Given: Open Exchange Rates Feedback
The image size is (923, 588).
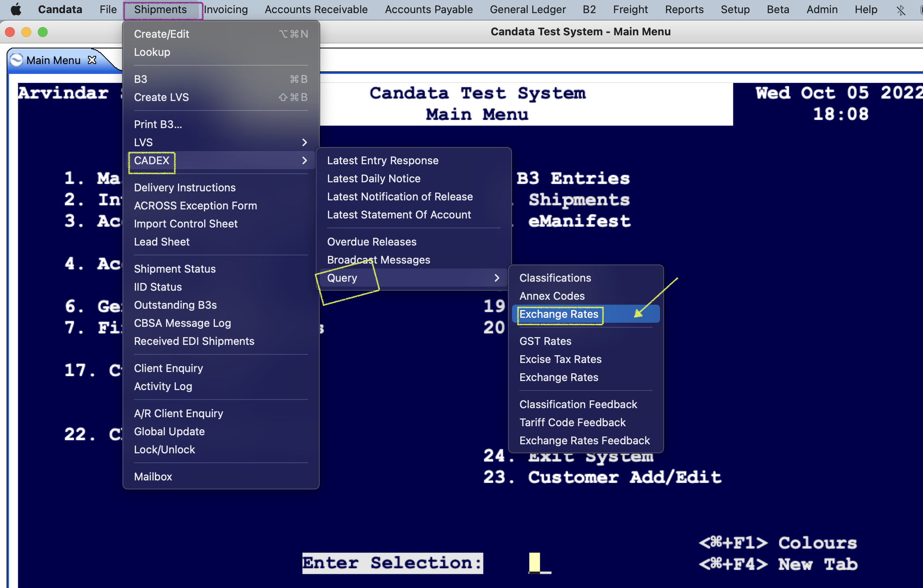Looking at the screenshot, I should tap(586, 441).
